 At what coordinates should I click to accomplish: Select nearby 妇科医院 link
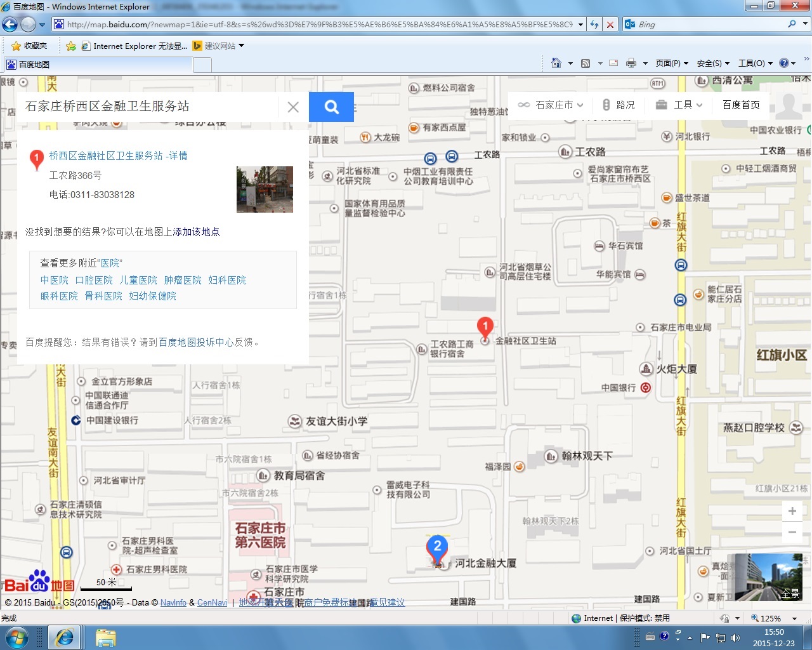pyautogui.click(x=227, y=280)
